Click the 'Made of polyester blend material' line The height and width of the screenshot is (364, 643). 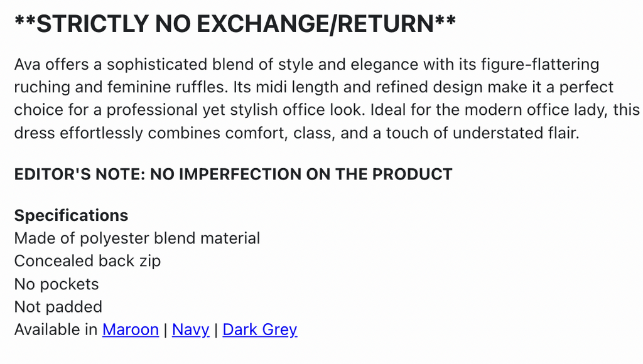pos(137,238)
